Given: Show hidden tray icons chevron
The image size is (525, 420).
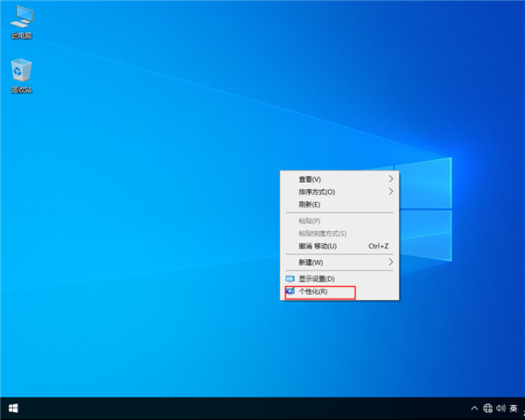Looking at the screenshot, I should tap(474, 409).
